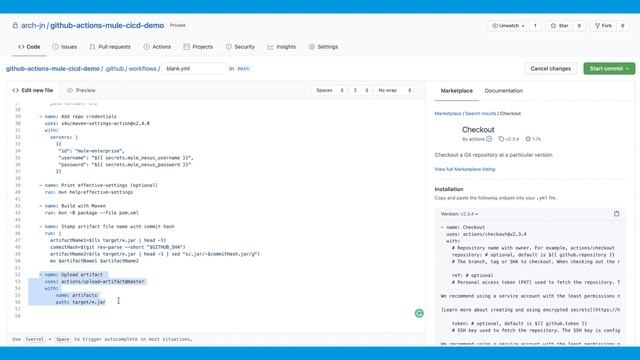Image resolution: width=640 pixels, height=360 pixels.
Task: Click the Installation heading
Action: [x=449, y=189]
